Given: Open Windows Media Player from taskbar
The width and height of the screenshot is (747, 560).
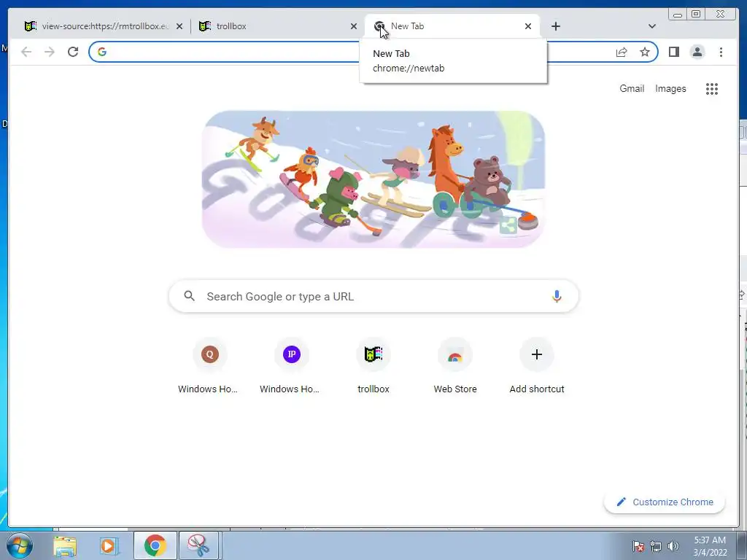Looking at the screenshot, I should click(109, 545).
